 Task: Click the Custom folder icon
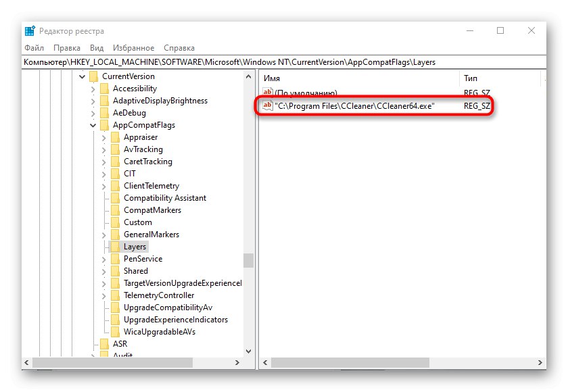click(115, 222)
